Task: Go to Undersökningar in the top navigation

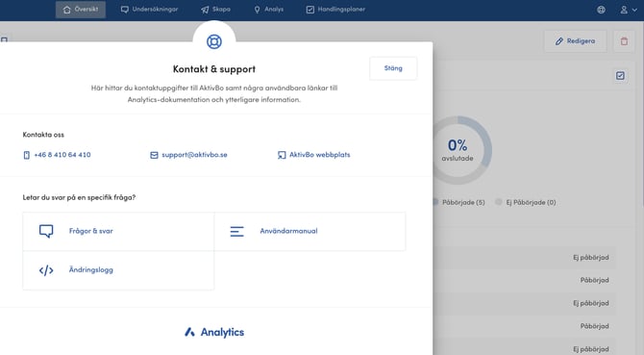Action: point(150,10)
